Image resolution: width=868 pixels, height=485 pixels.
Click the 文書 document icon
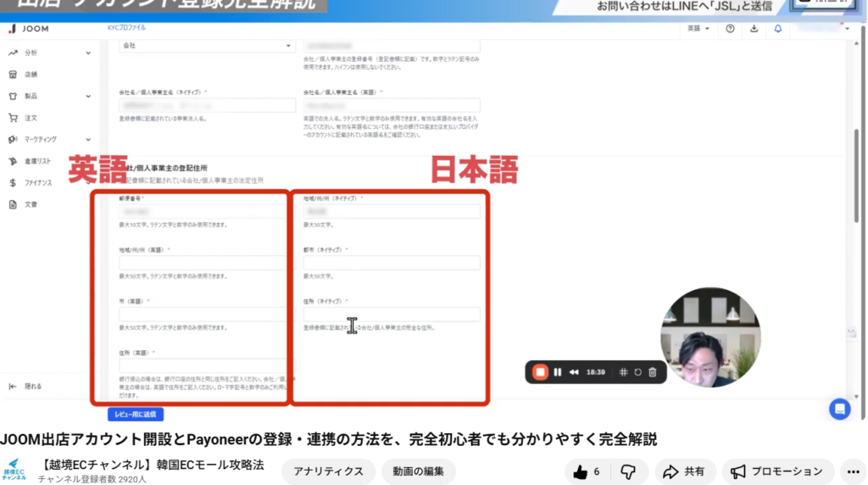[13, 204]
